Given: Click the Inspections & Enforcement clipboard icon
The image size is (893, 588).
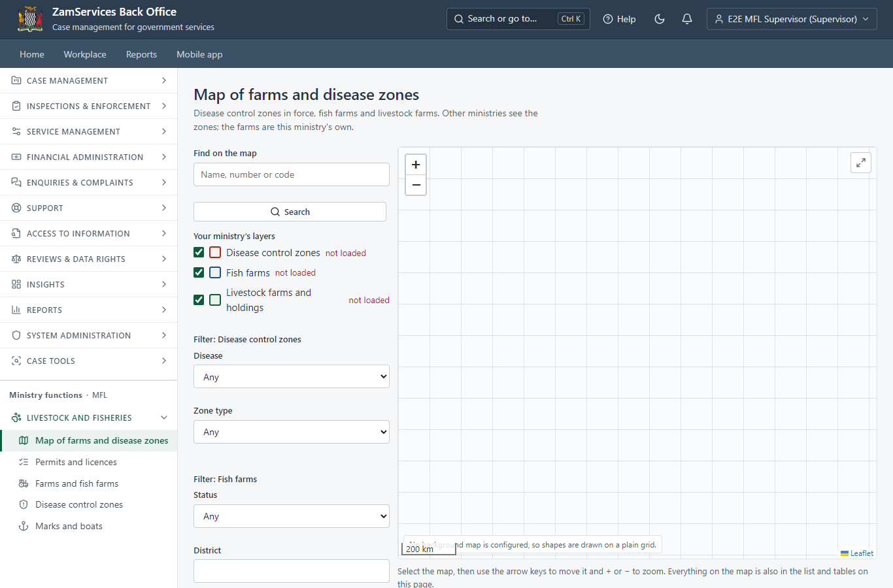Looking at the screenshot, I should [x=16, y=106].
